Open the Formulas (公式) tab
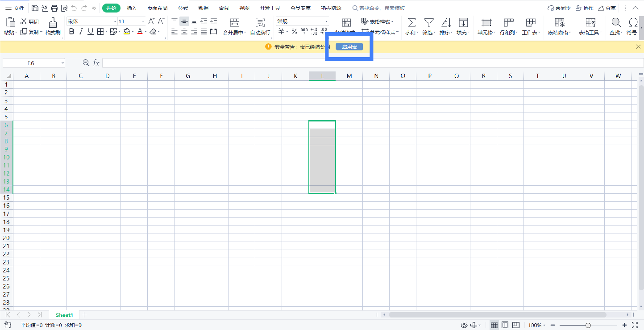Screen dimensions: 644x330 [x=183, y=8]
